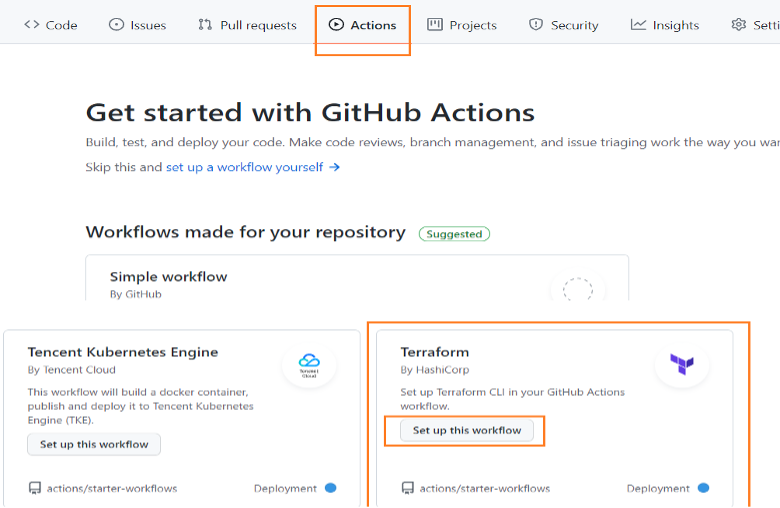
Task: Click the Terraform card title
Action: pyautogui.click(x=435, y=352)
